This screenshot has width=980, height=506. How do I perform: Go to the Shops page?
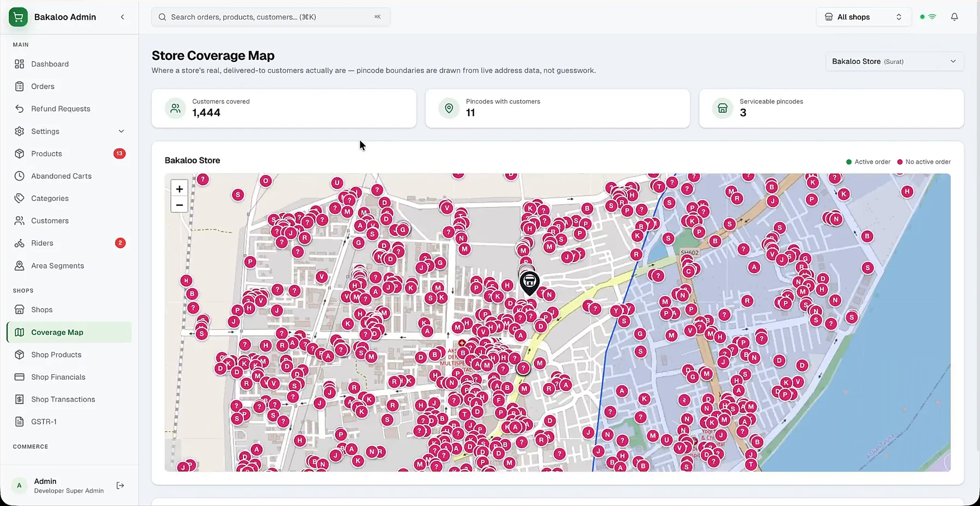click(x=69, y=309)
